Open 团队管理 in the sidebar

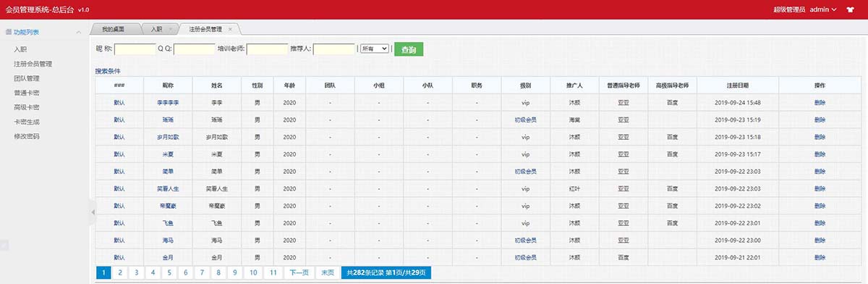pyautogui.click(x=27, y=78)
